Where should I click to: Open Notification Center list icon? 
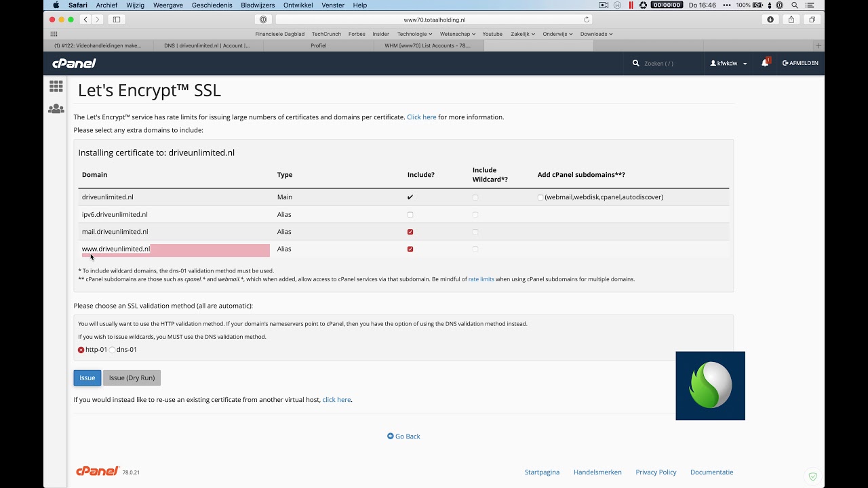(810, 5)
